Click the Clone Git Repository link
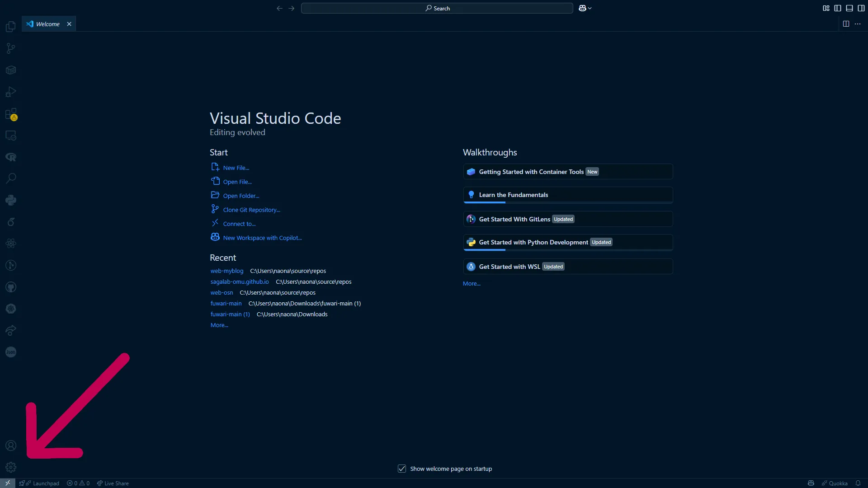Image resolution: width=868 pixels, height=488 pixels. pos(251,210)
